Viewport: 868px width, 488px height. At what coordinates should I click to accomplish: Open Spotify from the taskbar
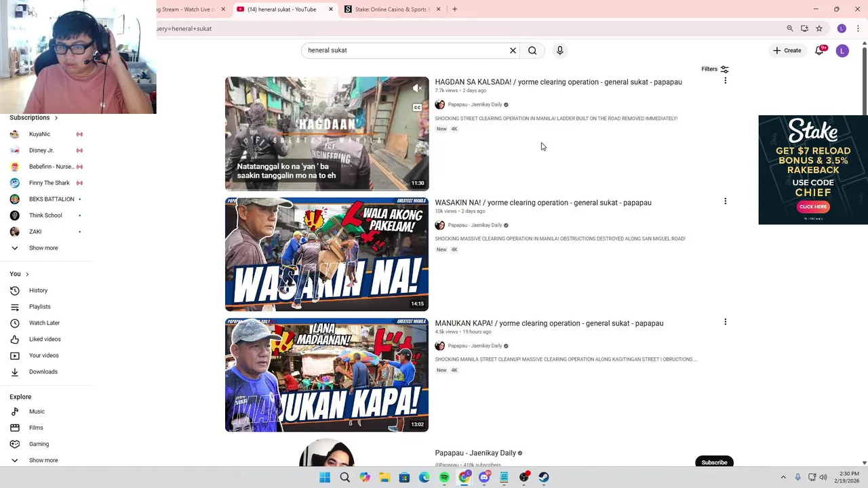click(444, 477)
